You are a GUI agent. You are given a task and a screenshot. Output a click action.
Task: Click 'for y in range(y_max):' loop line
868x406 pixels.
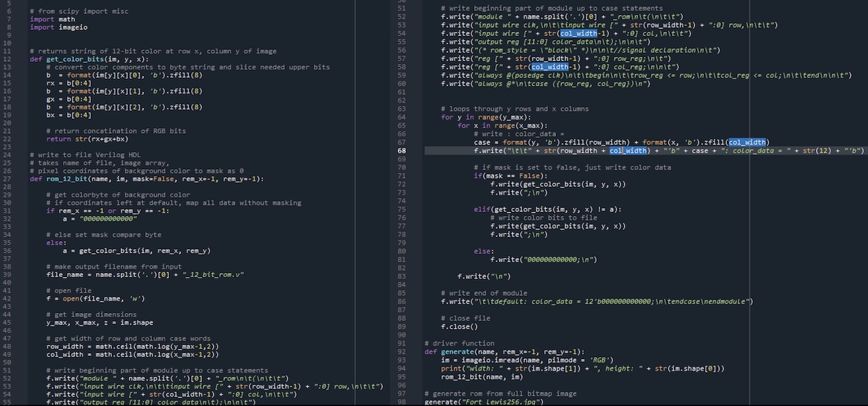tap(486, 117)
